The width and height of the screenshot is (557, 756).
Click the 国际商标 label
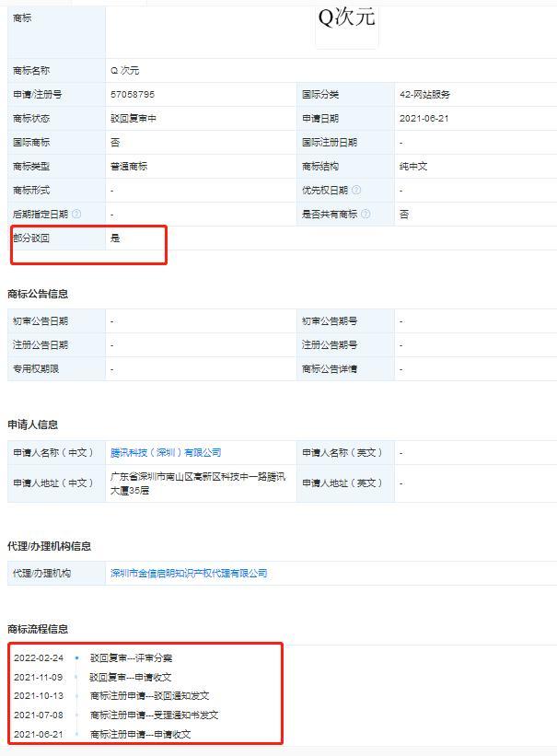[x=31, y=142]
